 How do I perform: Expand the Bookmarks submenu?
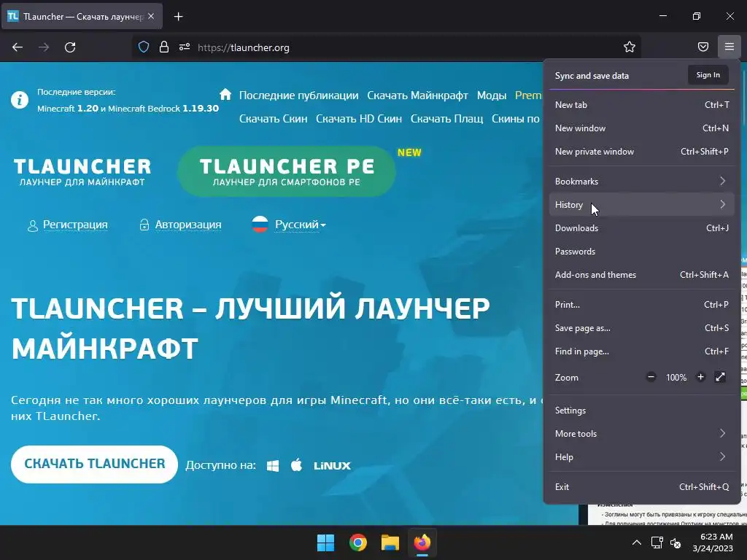point(642,181)
